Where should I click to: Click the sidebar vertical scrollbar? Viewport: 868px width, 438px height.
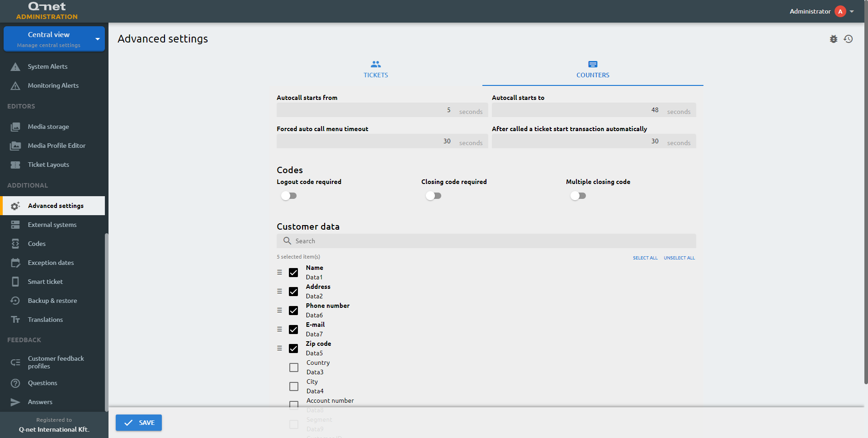click(x=106, y=322)
